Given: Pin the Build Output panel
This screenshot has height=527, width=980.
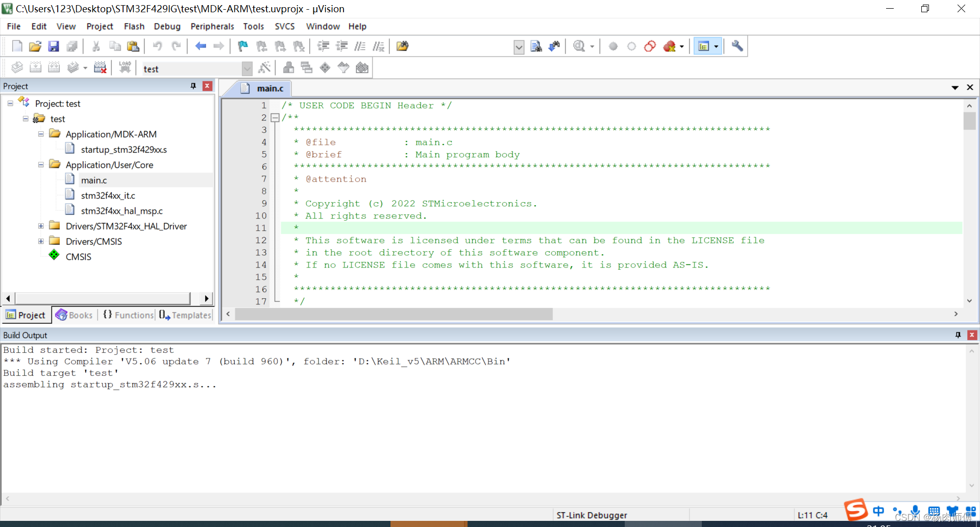Looking at the screenshot, I should [958, 335].
